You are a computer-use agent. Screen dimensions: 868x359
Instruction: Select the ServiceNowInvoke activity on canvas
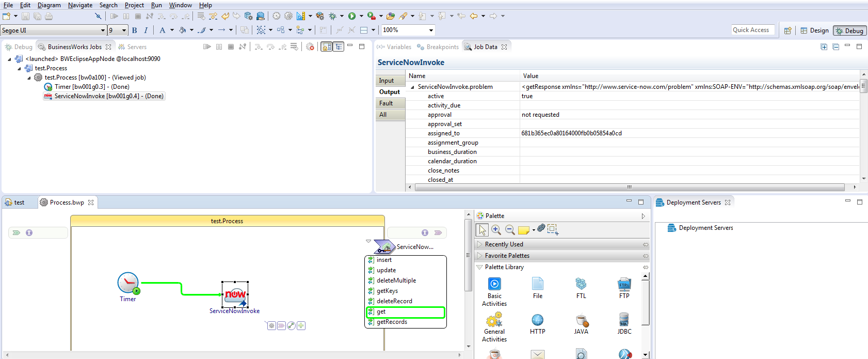point(235,294)
